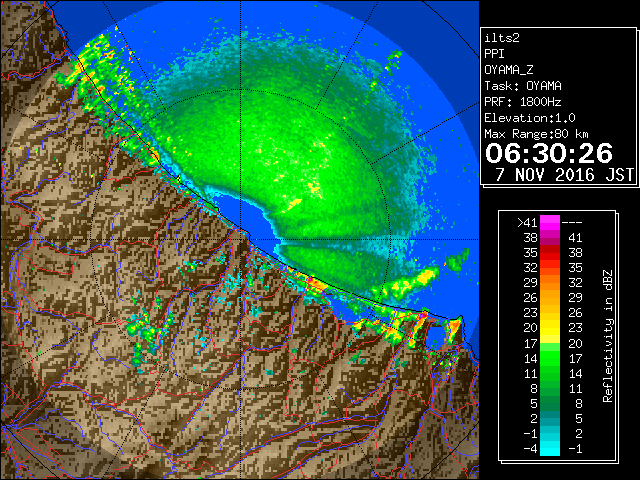Click the '---' legend entry
This screenshot has width=640, height=480.
coord(572,223)
